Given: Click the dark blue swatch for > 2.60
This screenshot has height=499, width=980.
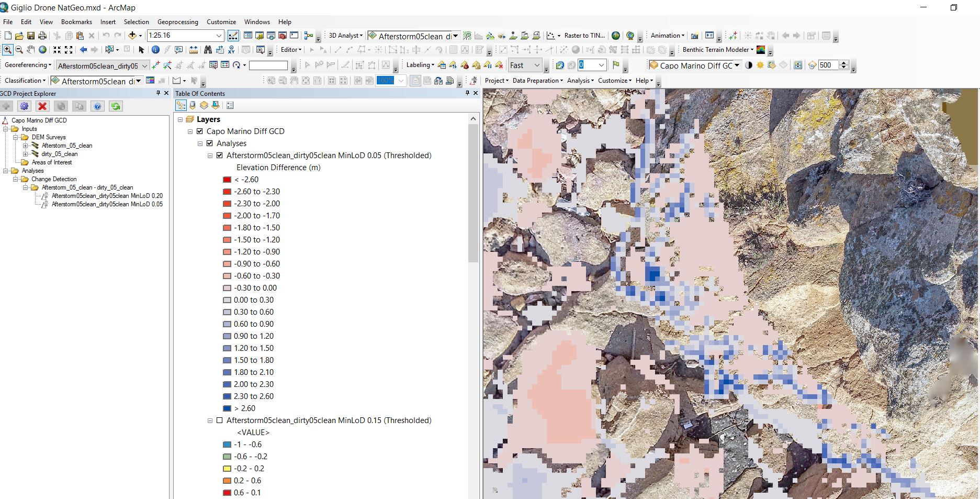Looking at the screenshot, I should 227,408.
